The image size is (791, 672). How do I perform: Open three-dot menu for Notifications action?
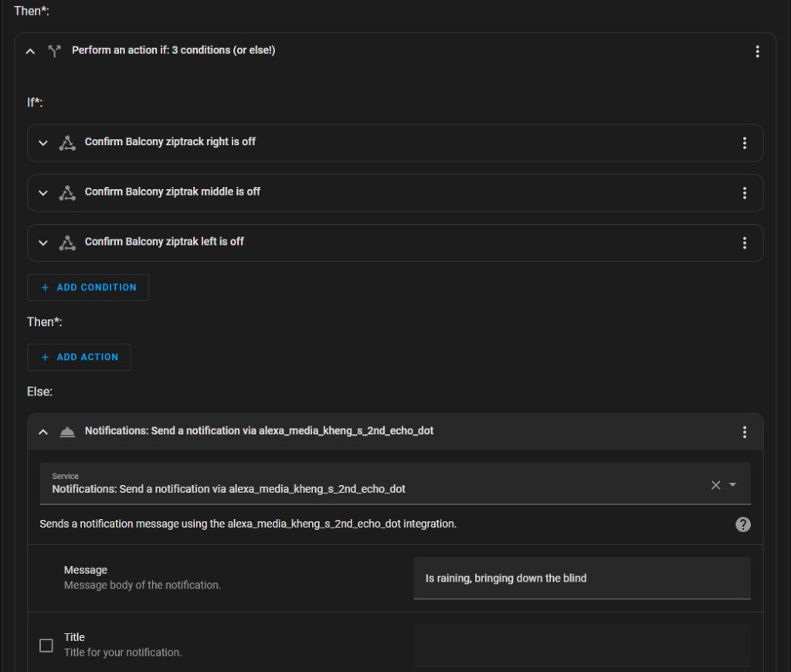(744, 432)
